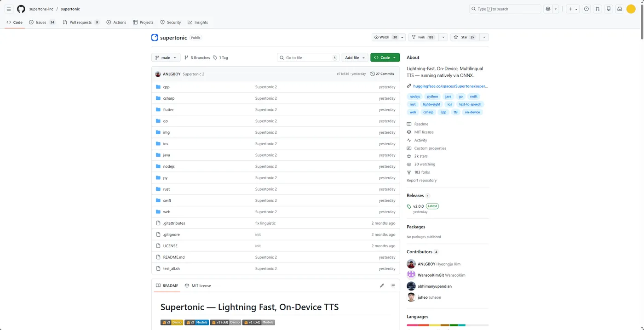The width and height of the screenshot is (644, 330).
Task: Open the user avatar menu
Action: [631, 9]
